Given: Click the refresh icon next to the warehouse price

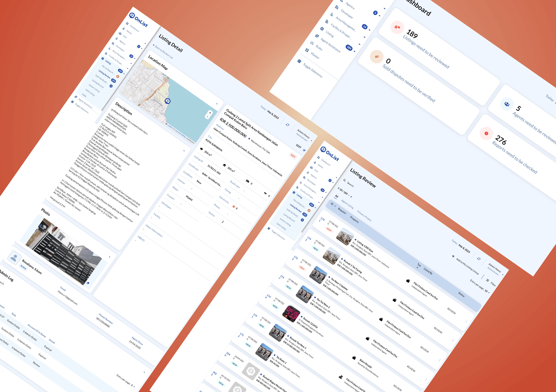Looking at the screenshot, I should point(287,125).
